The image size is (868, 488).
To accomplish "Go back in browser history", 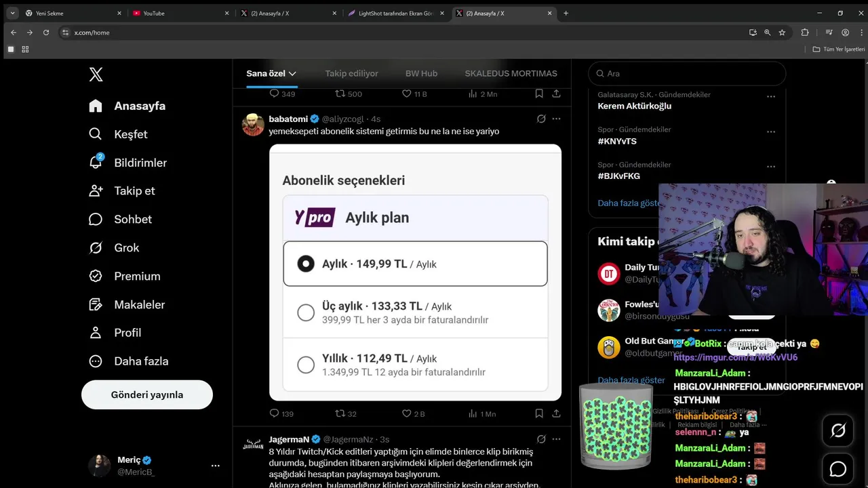I will coord(14,33).
